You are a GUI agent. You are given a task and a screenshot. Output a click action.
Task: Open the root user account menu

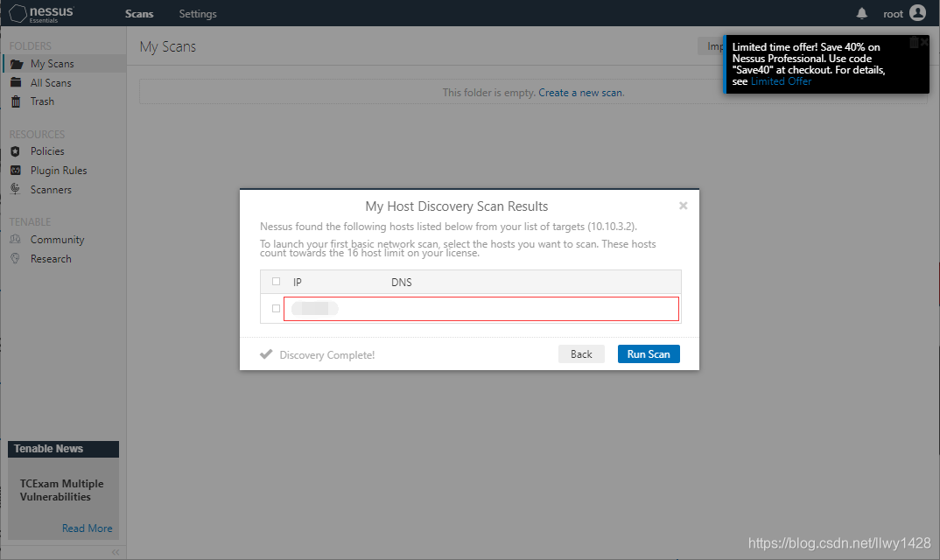(x=904, y=13)
